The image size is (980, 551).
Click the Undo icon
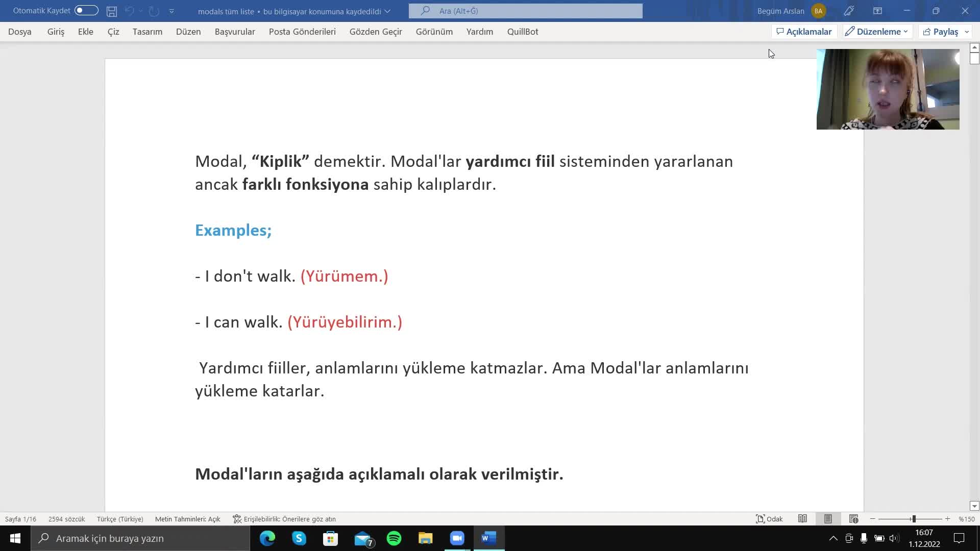(129, 10)
